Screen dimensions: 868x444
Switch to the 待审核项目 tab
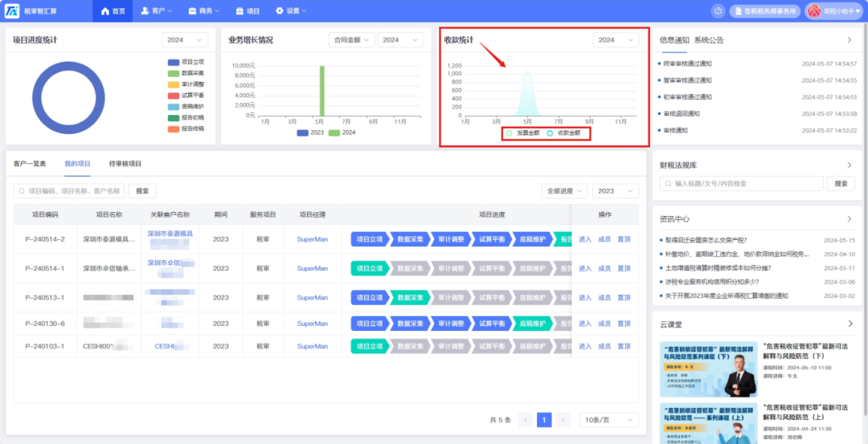click(x=125, y=164)
